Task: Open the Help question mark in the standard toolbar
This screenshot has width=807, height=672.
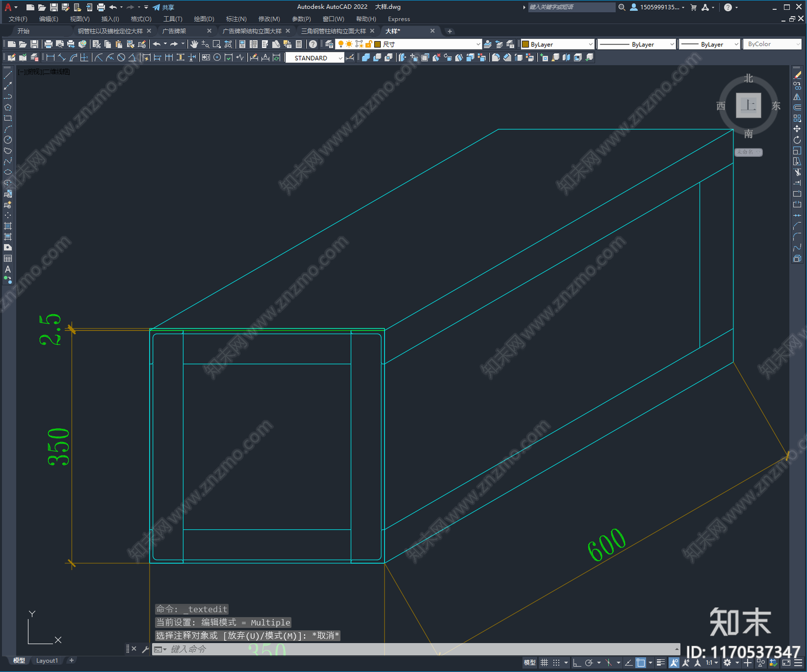Action: (x=313, y=44)
